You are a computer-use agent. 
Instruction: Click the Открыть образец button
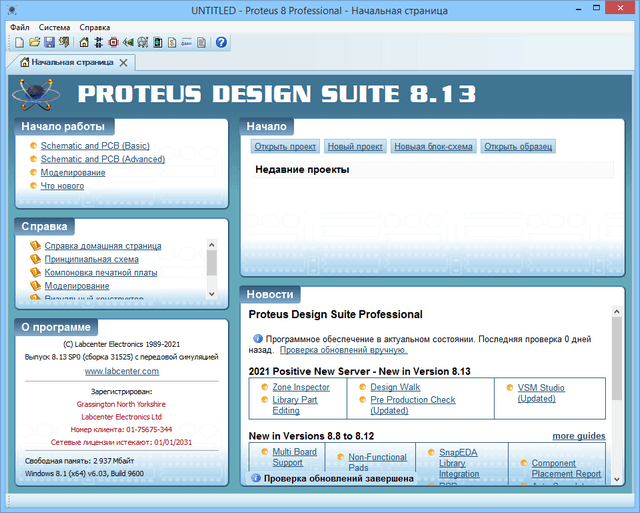click(x=518, y=147)
